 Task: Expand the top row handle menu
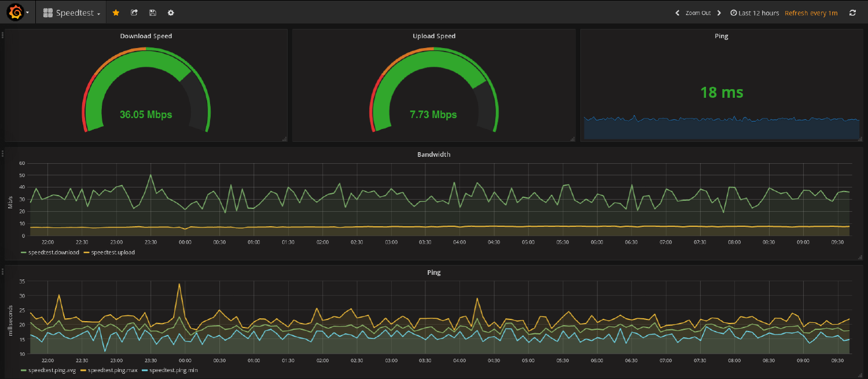[x=2, y=35]
